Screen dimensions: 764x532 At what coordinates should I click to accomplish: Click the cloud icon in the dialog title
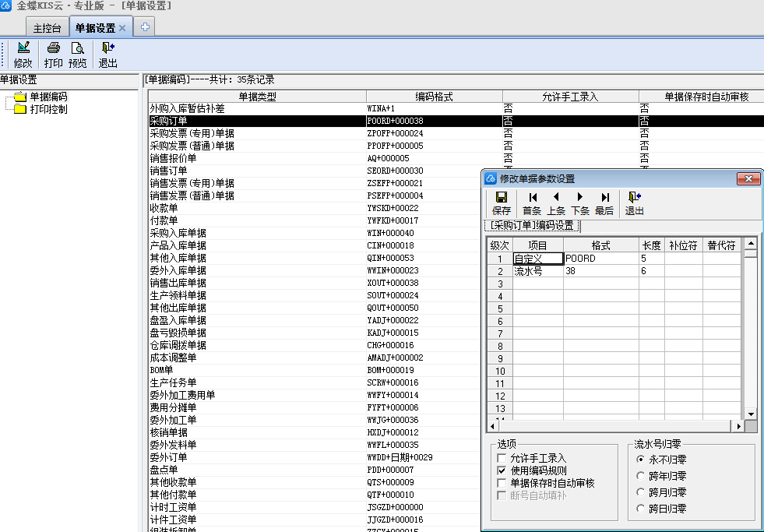click(x=491, y=179)
